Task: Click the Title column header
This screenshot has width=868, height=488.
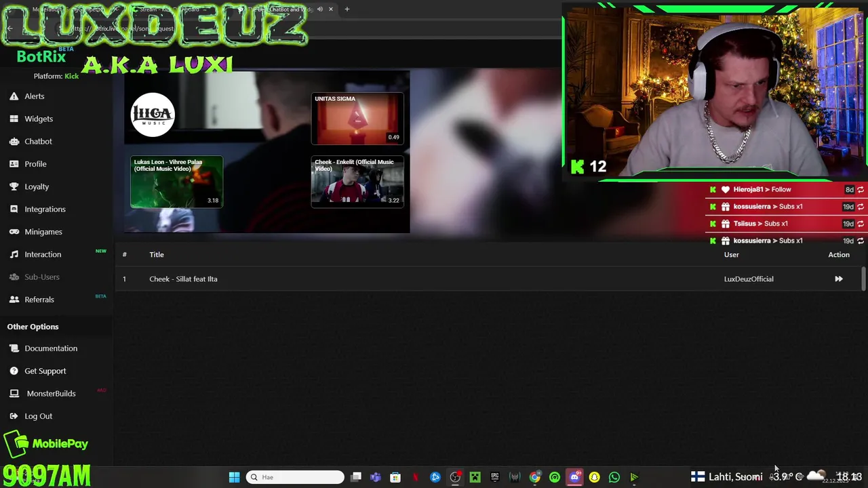Action: pyautogui.click(x=157, y=254)
